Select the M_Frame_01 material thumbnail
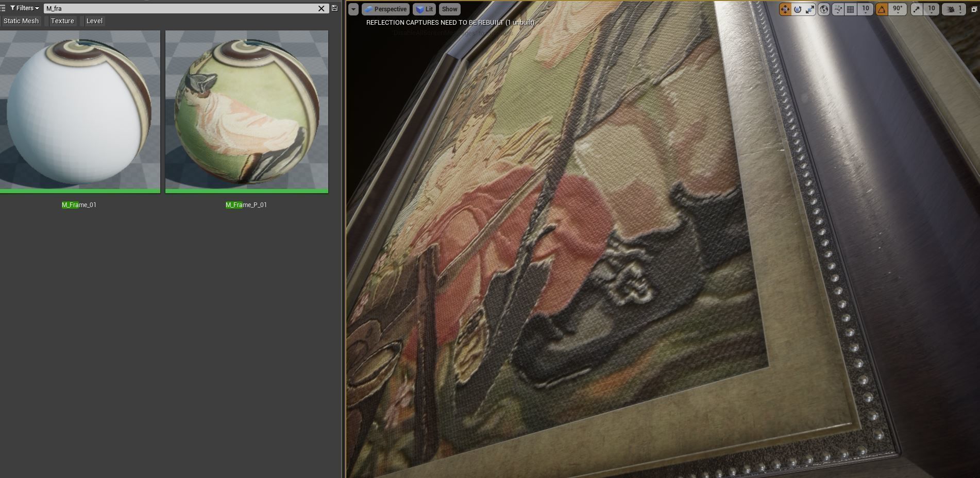The width and height of the screenshot is (980, 478). click(x=80, y=111)
